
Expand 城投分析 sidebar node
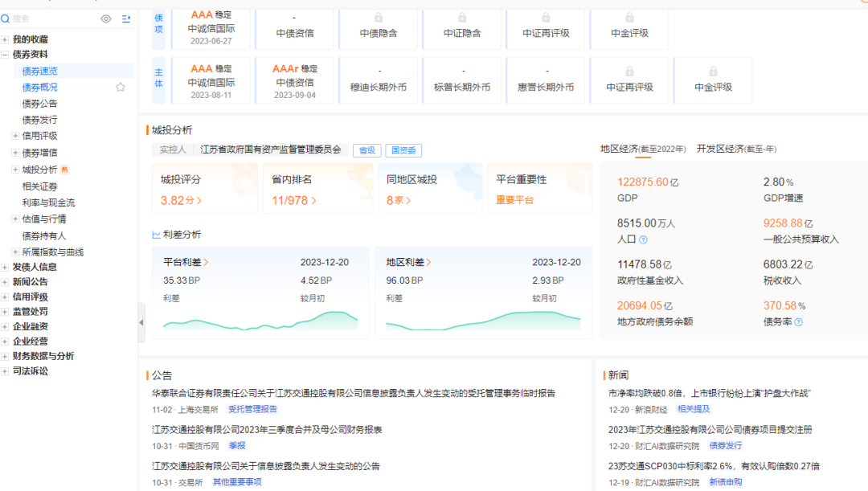click(x=15, y=170)
